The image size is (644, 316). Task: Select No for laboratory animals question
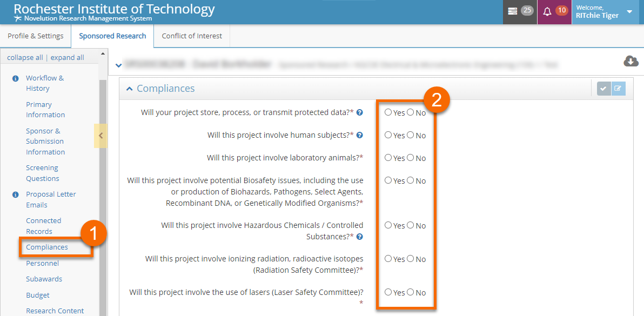point(411,158)
